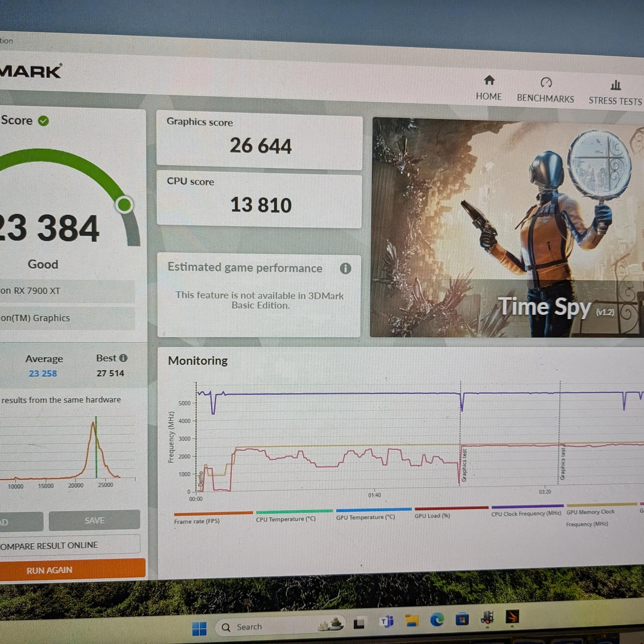
Task: Open 3DMark from the Windows taskbar
Action: point(512,617)
